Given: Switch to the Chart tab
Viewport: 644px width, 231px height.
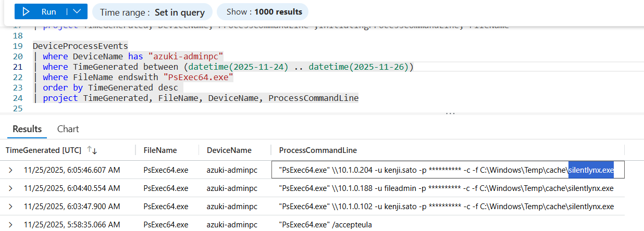Looking at the screenshot, I should (x=68, y=129).
